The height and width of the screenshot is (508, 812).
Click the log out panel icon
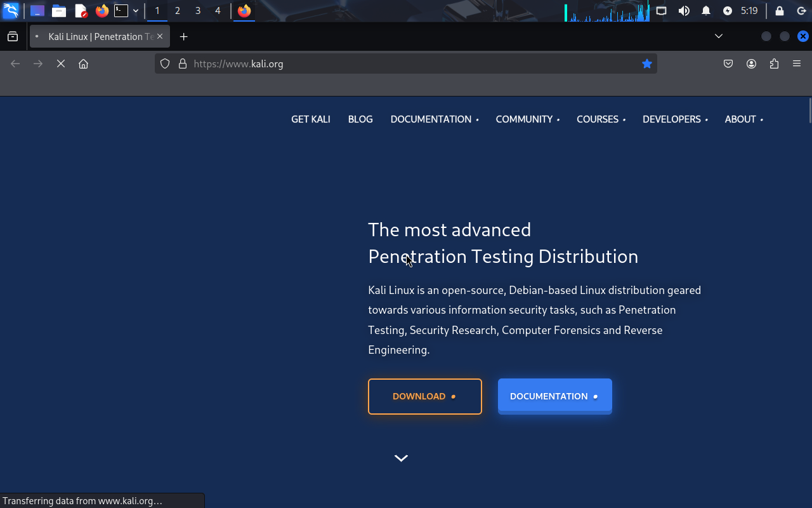point(801,11)
